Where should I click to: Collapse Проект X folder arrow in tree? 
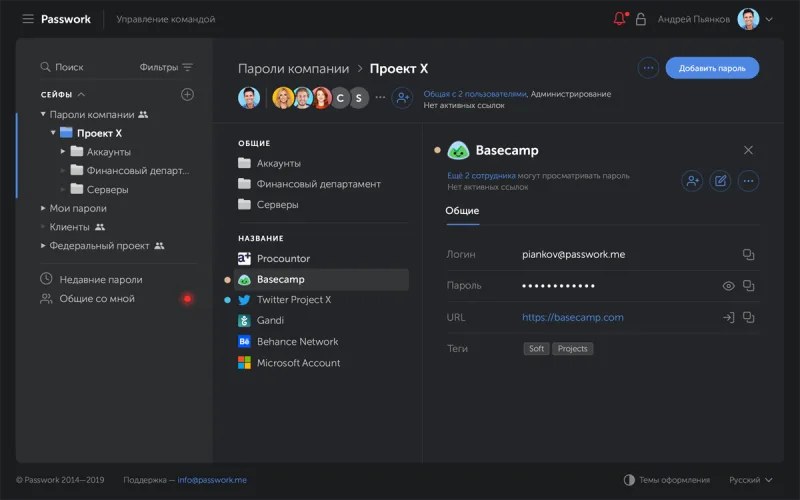[x=53, y=133]
